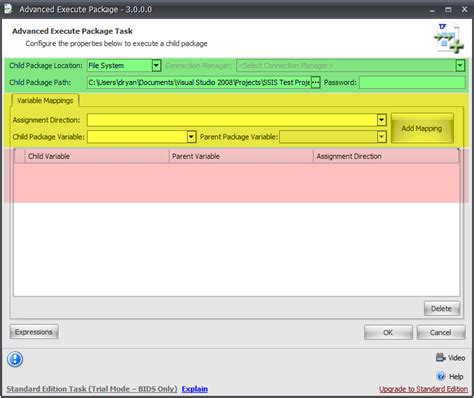Open the Child Package Location dropdown
Viewport: 474px width, 398px height.
(156, 65)
